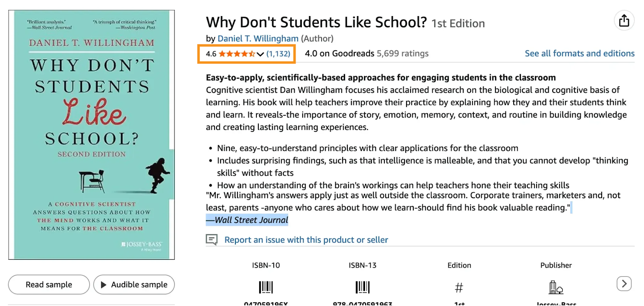Click Report an issue with this product link
644x306 pixels.
click(x=306, y=240)
